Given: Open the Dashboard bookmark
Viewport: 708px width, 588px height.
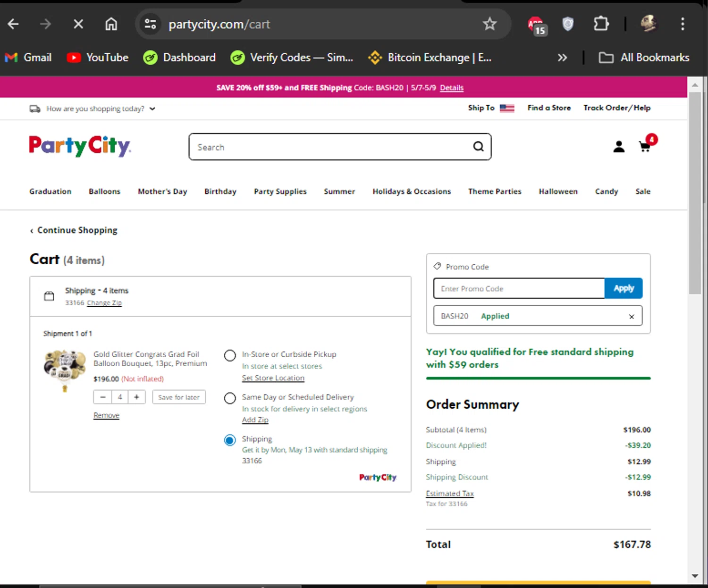Looking at the screenshot, I should coord(179,58).
